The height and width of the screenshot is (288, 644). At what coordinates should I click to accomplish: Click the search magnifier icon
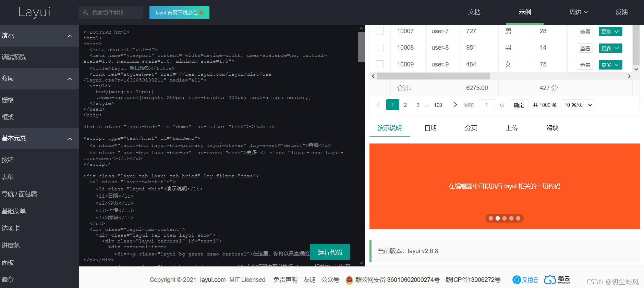point(86,13)
